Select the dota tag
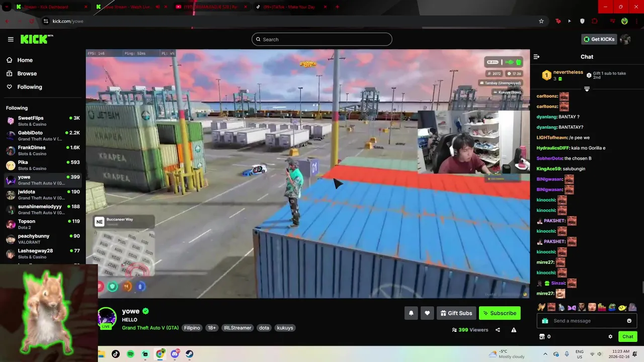 pos(264,328)
